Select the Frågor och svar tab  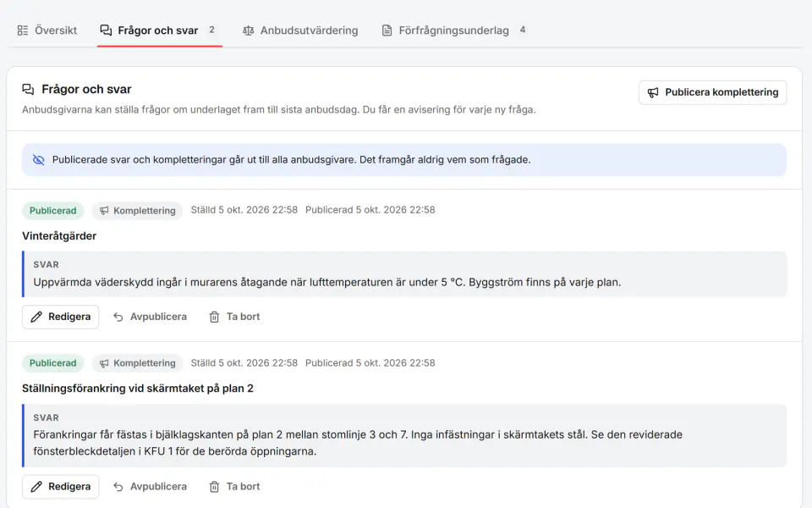click(159, 30)
